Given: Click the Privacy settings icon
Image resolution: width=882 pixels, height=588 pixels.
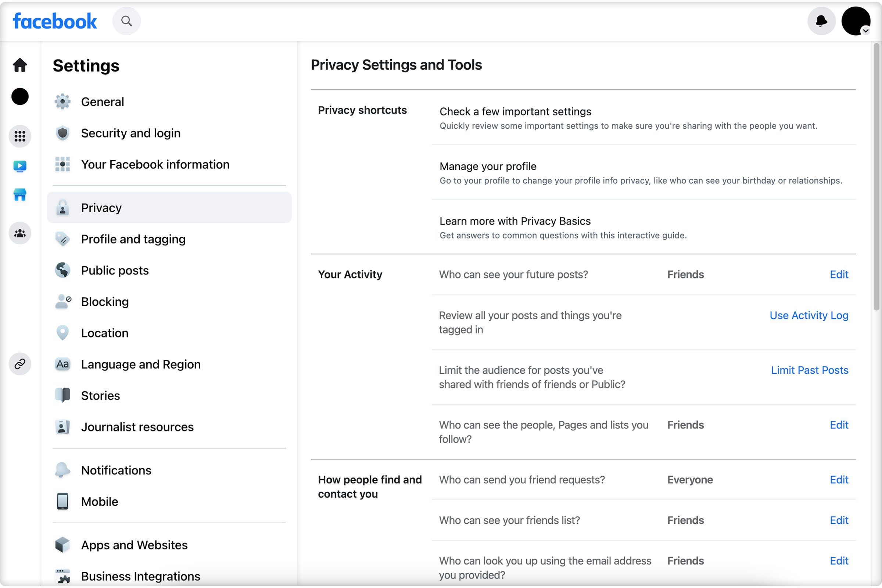Looking at the screenshot, I should point(63,207).
